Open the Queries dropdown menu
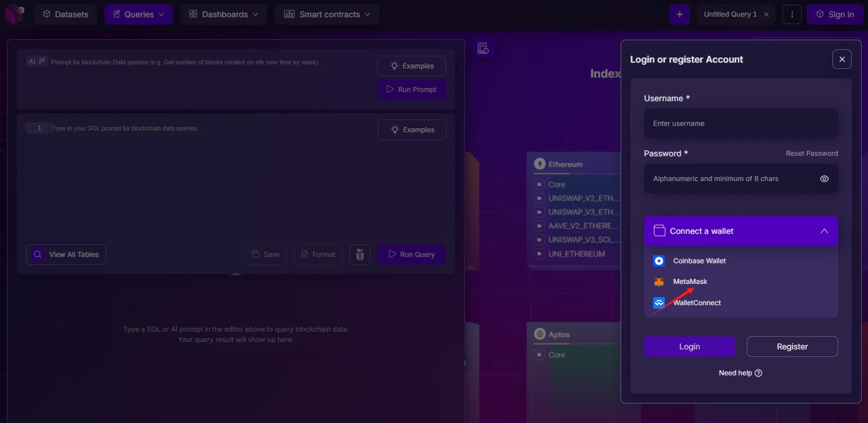This screenshot has width=868, height=423. click(x=138, y=14)
